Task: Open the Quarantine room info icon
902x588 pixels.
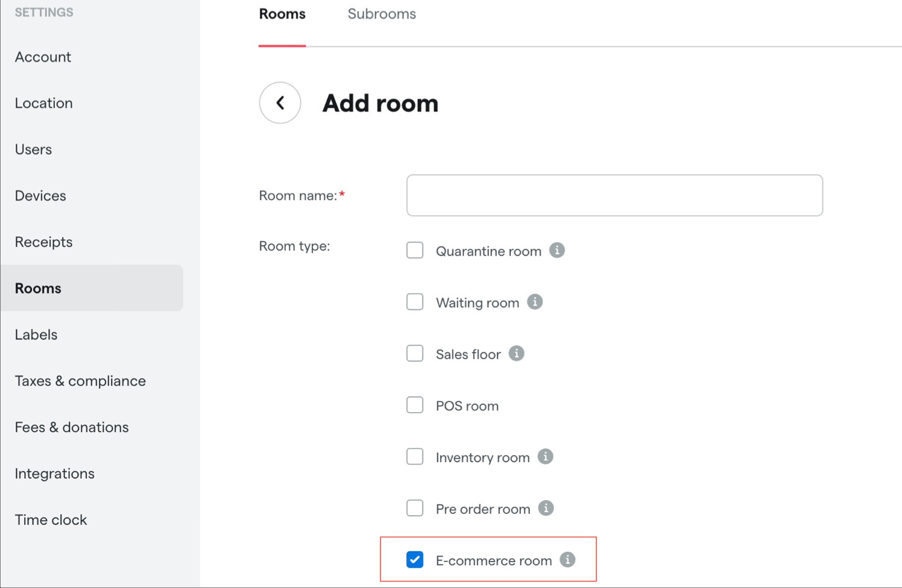Action: pyautogui.click(x=557, y=250)
